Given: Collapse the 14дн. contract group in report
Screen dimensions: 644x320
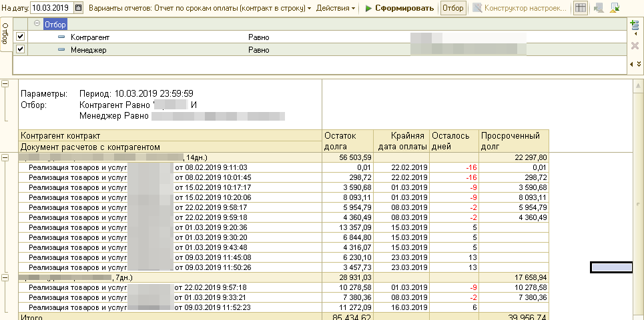Looking at the screenshot, I should coord(5,157).
